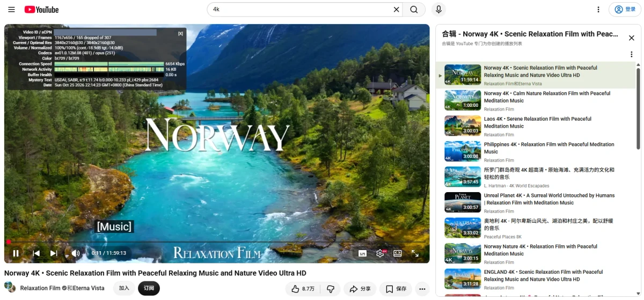The width and height of the screenshot is (644, 300).
Task: Click the 分享 share button
Action: (x=360, y=289)
